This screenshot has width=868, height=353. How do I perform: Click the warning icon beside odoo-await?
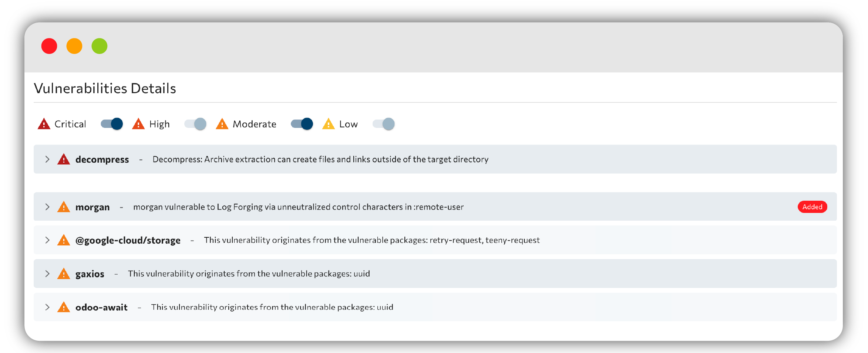(x=64, y=307)
